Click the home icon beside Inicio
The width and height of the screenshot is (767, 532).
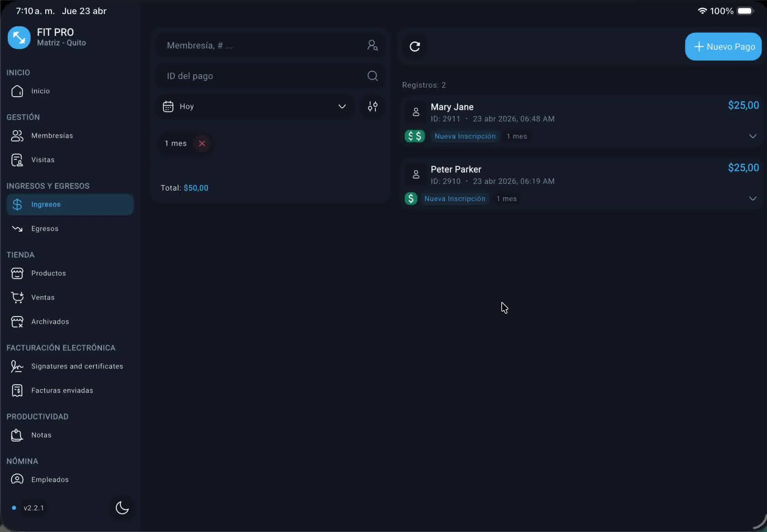17,91
